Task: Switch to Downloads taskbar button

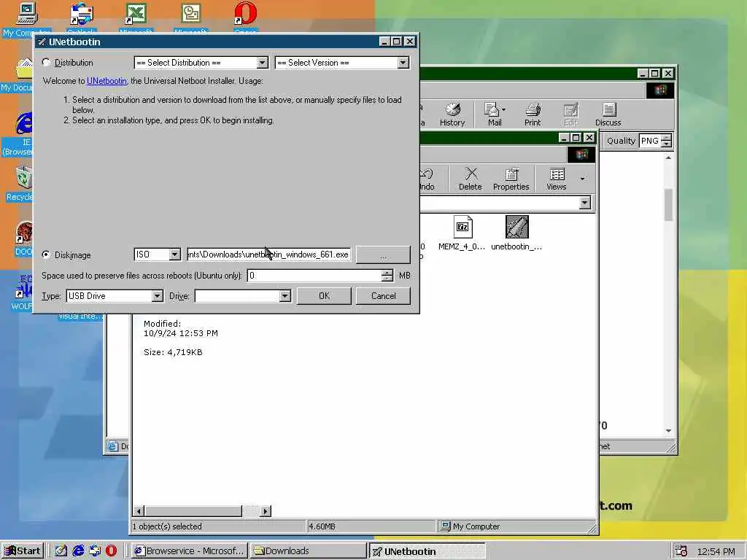Action: (309, 551)
